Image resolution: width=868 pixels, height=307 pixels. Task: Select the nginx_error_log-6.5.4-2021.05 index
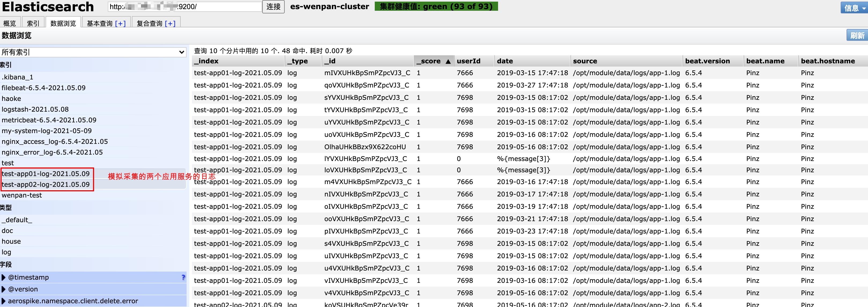pos(93,152)
